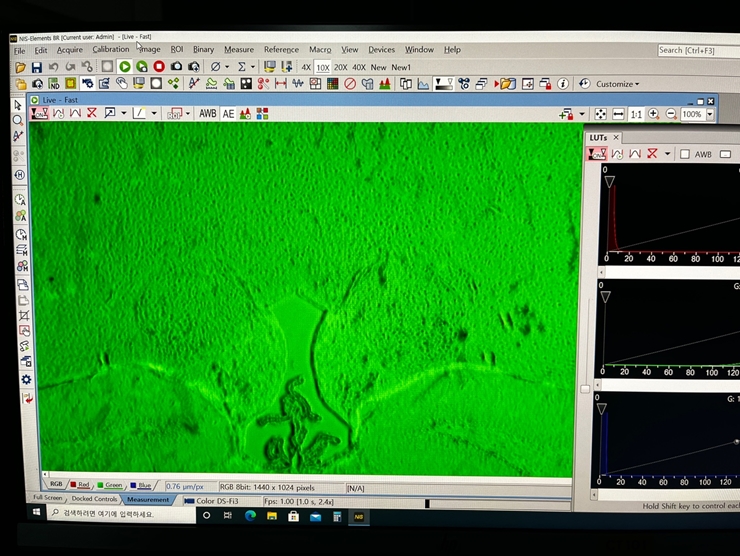This screenshot has height=556, width=740.
Task: Switch to the Measurement layout tab
Action: pyautogui.click(x=148, y=499)
